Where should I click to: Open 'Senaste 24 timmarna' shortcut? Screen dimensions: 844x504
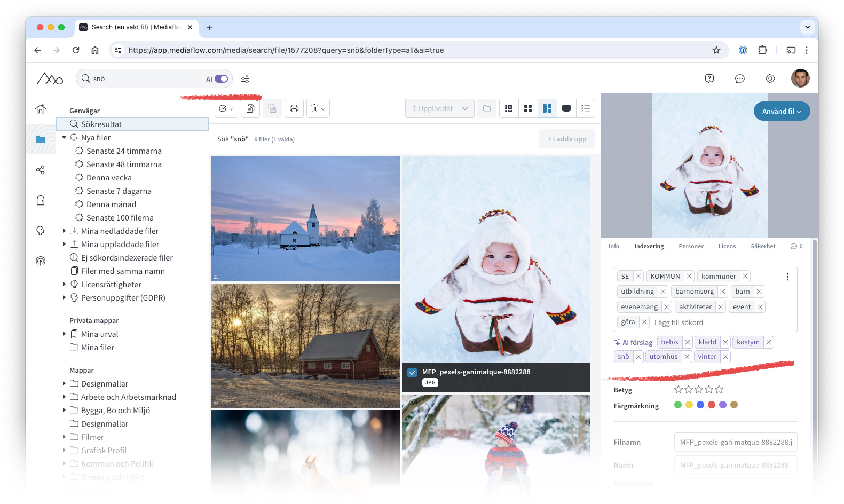pyautogui.click(x=124, y=151)
